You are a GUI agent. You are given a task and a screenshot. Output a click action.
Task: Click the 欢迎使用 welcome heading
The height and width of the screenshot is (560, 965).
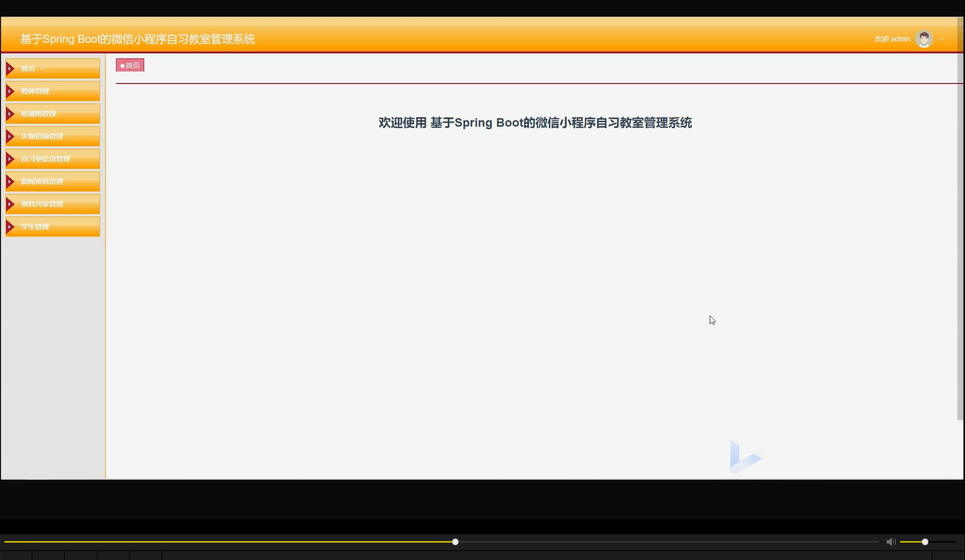(535, 123)
